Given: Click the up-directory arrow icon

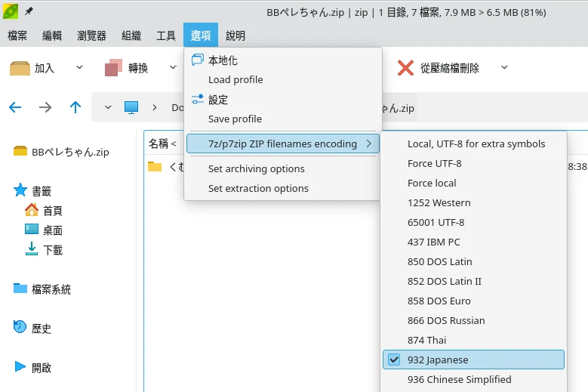Looking at the screenshot, I should pyautogui.click(x=75, y=107).
